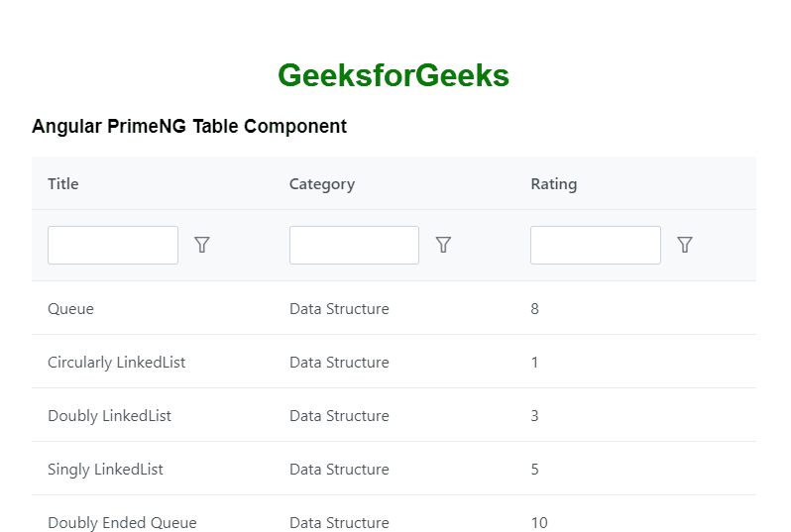Image resolution: width=791 pixels, height=532 pixels.
Task: Open the Rating column filter menu icon
Action: (684, 245)
